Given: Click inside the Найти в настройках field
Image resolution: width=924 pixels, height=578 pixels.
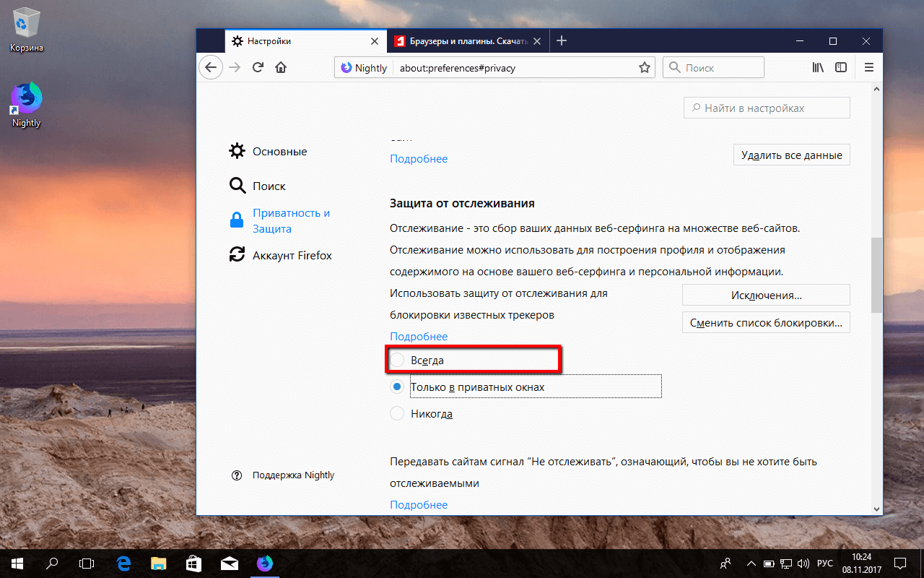Looking at the screenshot, I should click(x=767, y=107).
